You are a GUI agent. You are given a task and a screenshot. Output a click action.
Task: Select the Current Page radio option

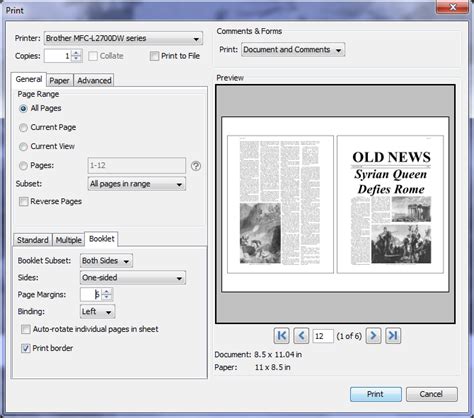tap(23, 128)
